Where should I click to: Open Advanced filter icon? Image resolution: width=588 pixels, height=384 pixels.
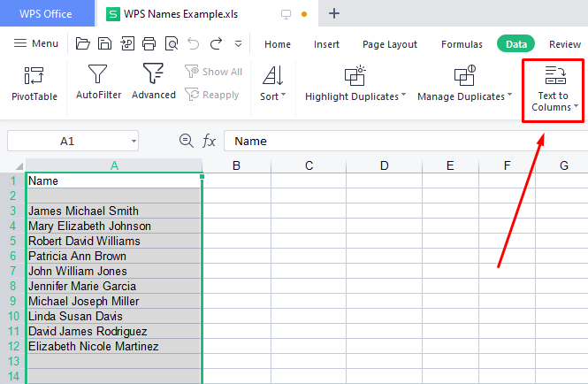click(x=153, y=73)
